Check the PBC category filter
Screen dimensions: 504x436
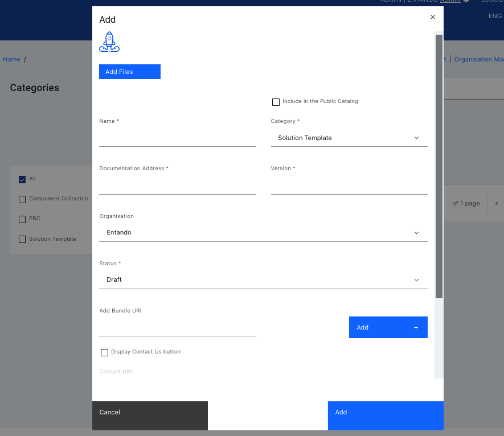21,219
